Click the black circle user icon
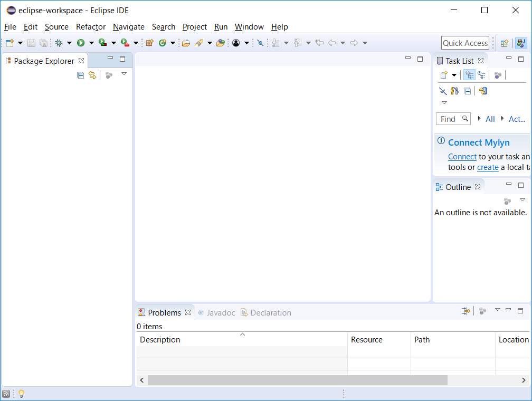532x401 pixels. pyautogui.click(x=236, y=43)
